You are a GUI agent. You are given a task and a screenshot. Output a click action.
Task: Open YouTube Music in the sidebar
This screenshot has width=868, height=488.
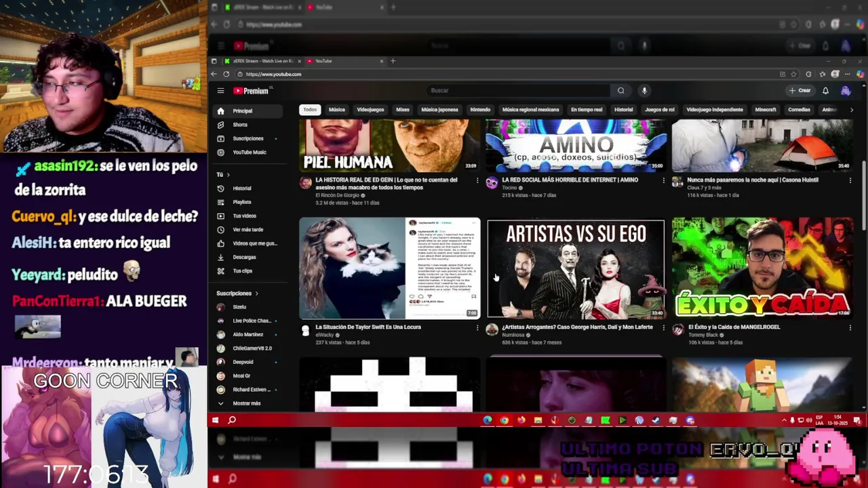click(247, 152)
